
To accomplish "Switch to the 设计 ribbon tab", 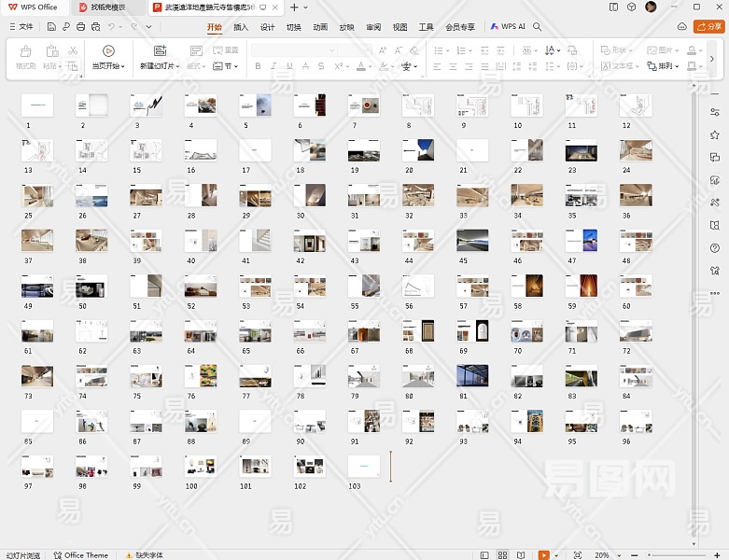I will coord(267,27).
